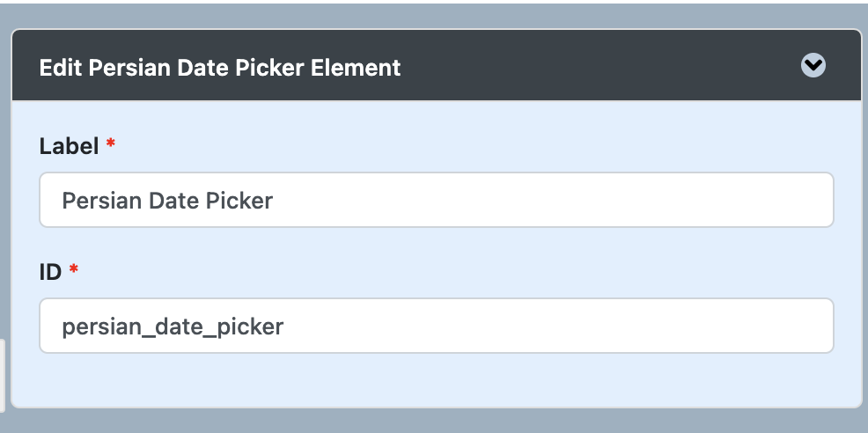868x433 pixels.
Task: Click the white tab at left edge
Action: [3, 376]
